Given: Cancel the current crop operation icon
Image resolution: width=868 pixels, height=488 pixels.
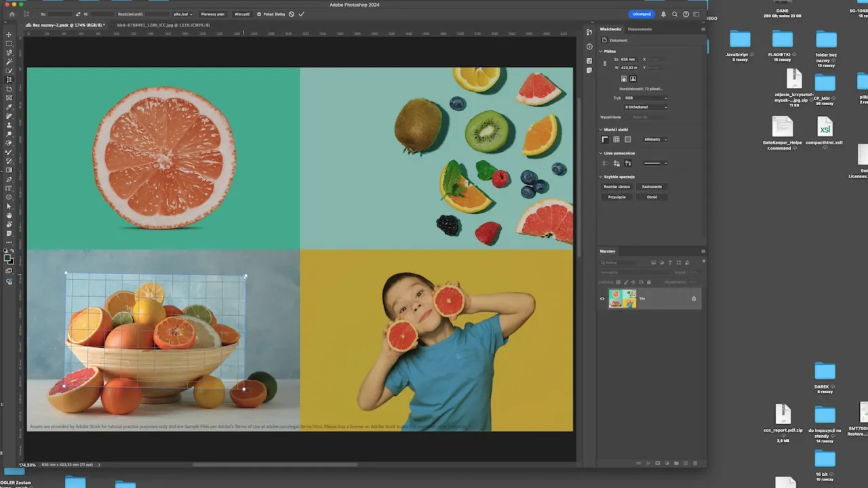Looking at the screenshot, I should coord(292,14).
